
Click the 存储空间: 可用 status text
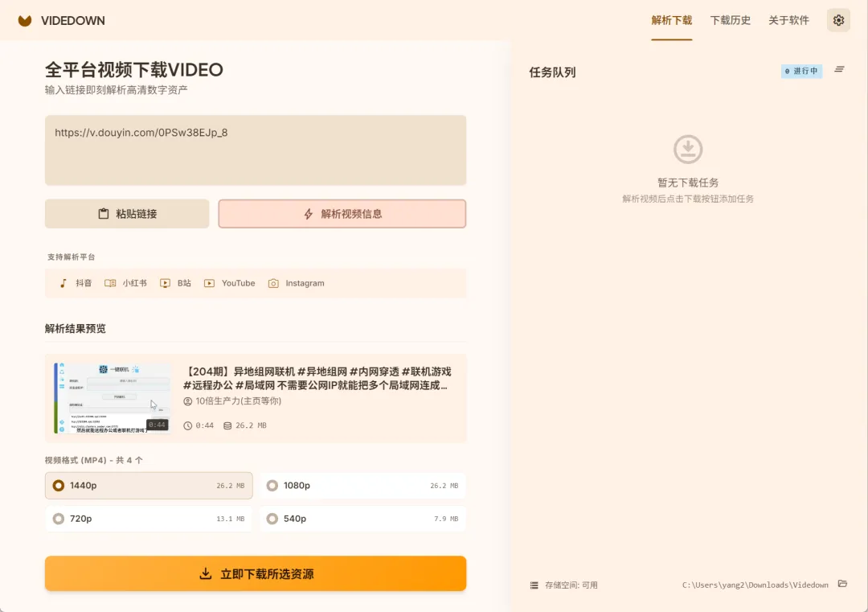click(571, 585)
